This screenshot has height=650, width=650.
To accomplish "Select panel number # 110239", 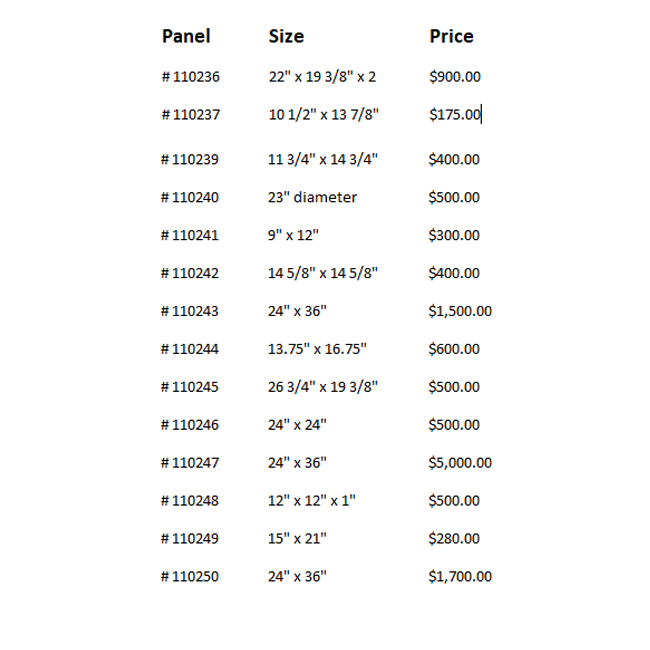I will point(189,159).
